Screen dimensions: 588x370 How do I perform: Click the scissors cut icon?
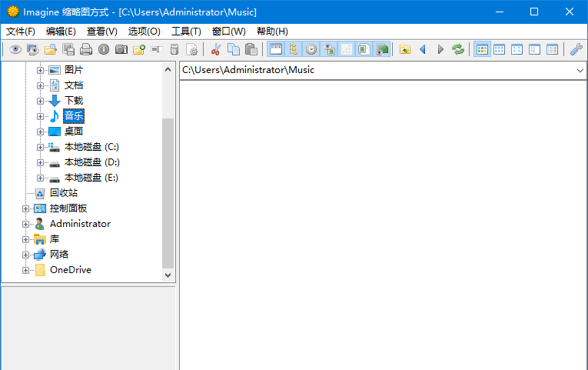(x=216, y=49)
